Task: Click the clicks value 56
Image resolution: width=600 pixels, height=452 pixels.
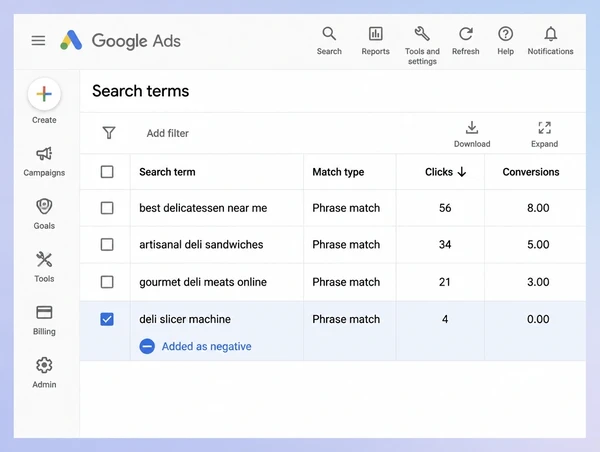Action: [x=445, y=208]
